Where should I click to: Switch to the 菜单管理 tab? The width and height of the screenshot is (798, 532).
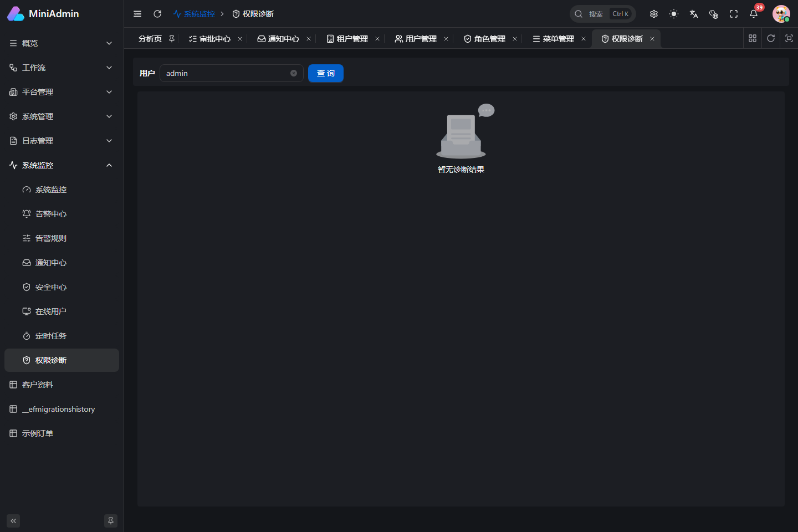[553, 39]
